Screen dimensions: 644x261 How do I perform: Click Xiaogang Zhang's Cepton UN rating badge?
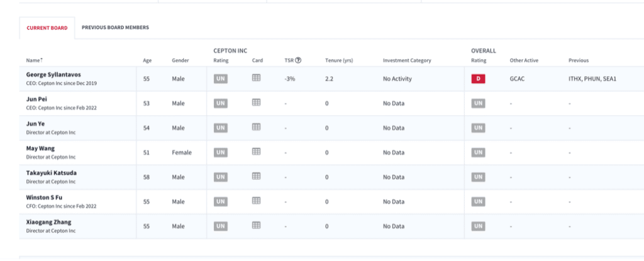221,226
